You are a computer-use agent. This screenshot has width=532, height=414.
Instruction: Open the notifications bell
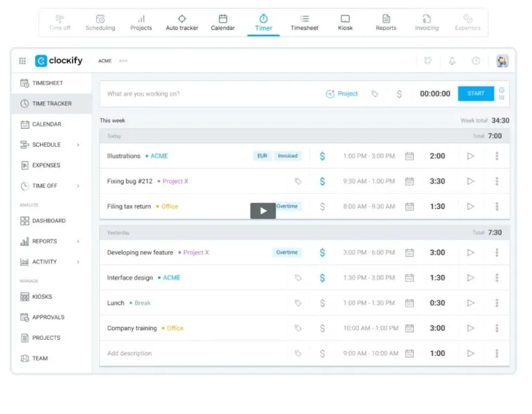pyautogui.click(x=452, y=61)
